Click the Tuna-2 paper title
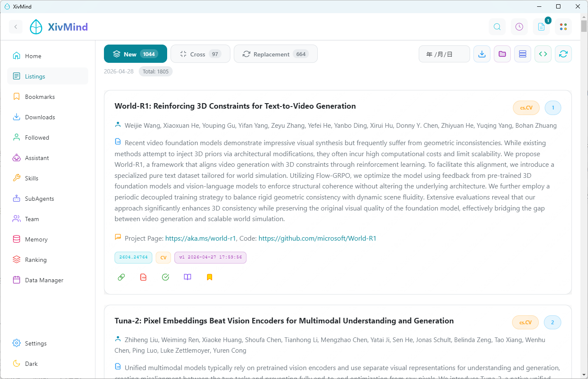Image resolution: width=588 pixels, height=379 pixels. [284, 321]
